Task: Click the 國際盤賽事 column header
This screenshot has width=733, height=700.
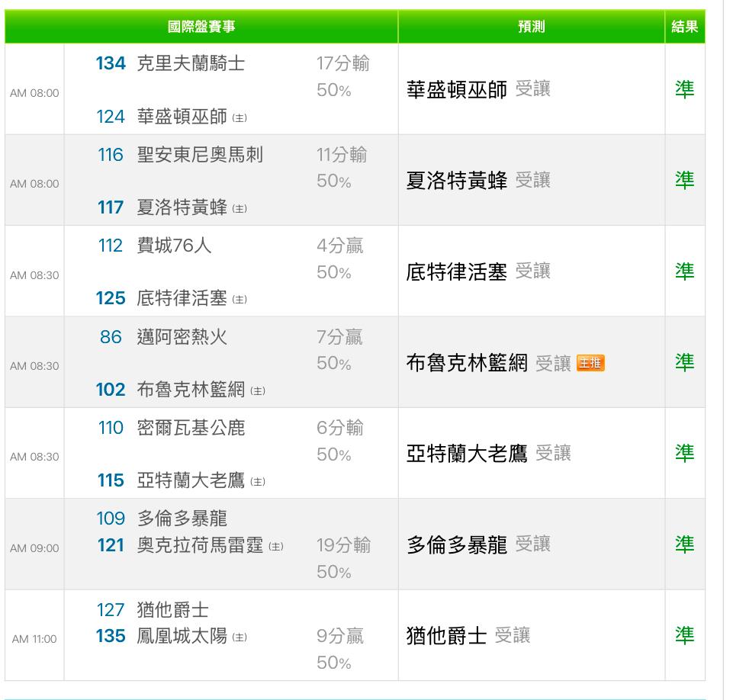Action: [x=201, y=27]
